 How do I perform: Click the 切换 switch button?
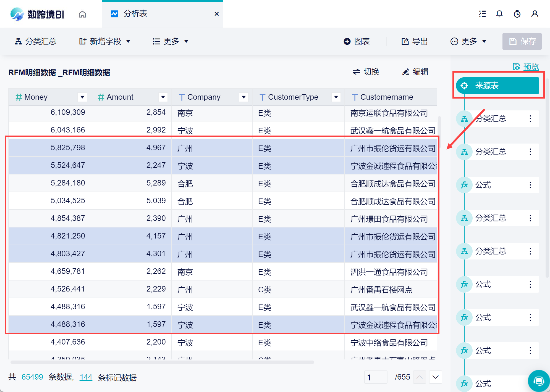(366, 72)
